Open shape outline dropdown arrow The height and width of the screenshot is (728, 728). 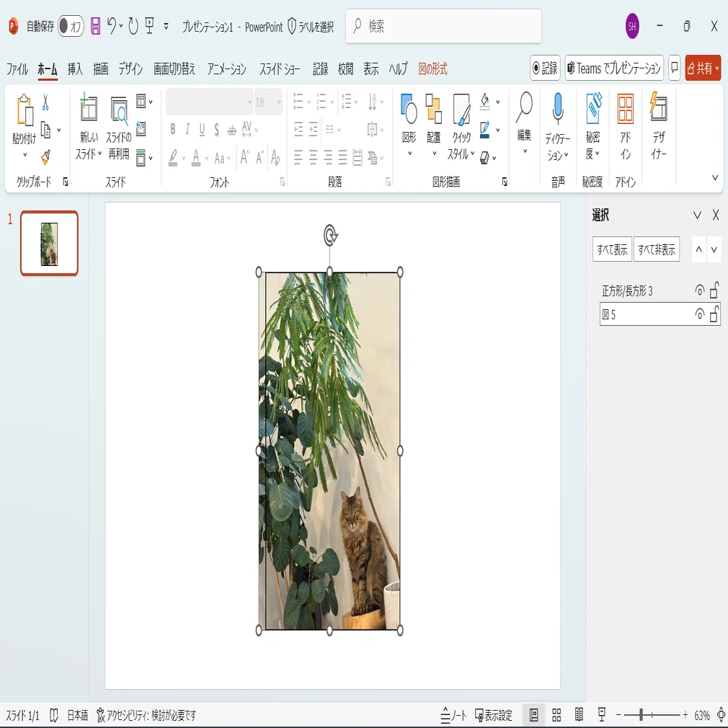coord(498,130)
